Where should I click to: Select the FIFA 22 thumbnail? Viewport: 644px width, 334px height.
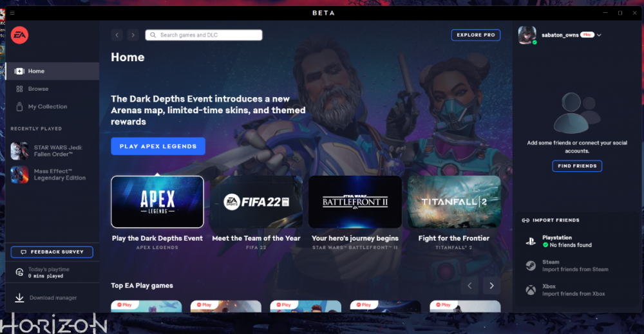[x=256, y=202]
